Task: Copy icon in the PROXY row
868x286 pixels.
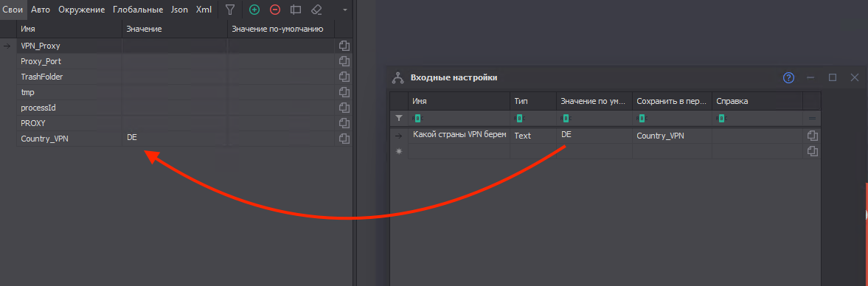Action: [344, 123]
